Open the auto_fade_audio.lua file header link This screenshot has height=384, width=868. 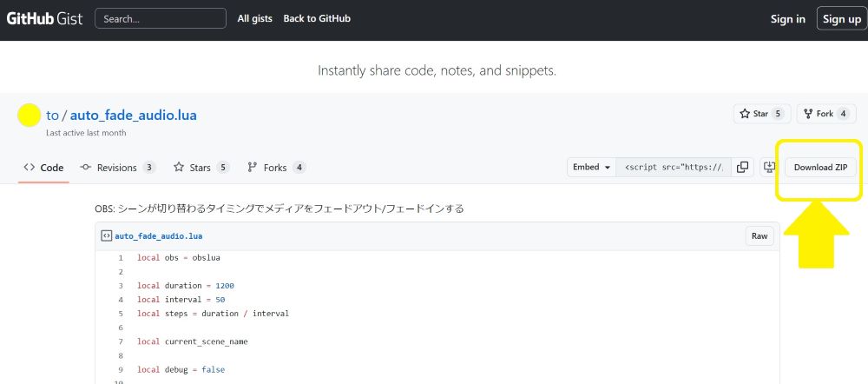point(158,236)
